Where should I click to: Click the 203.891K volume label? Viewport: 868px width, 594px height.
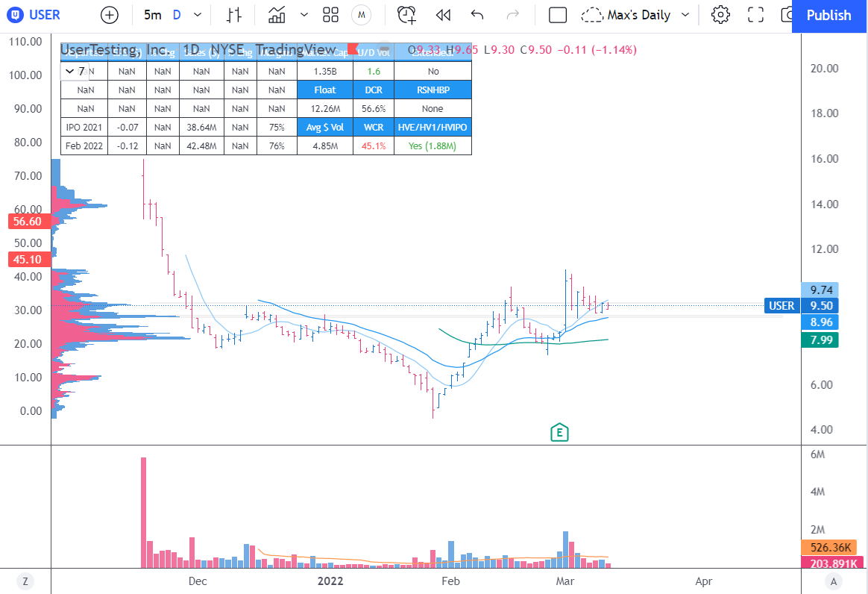832,563
